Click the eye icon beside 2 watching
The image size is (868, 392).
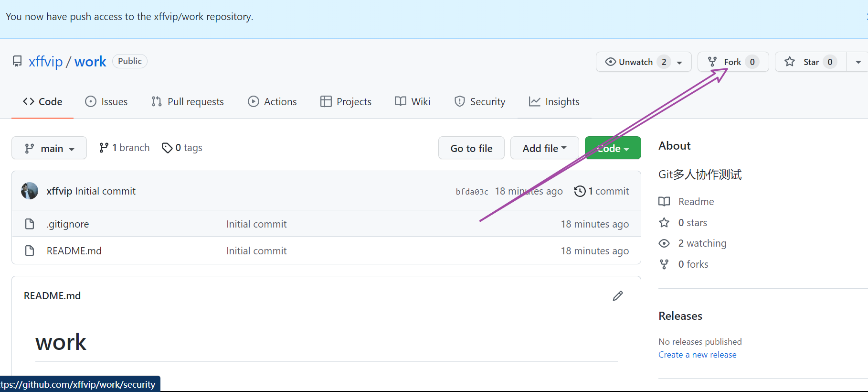pyautogui.click(x=664, y=243)
